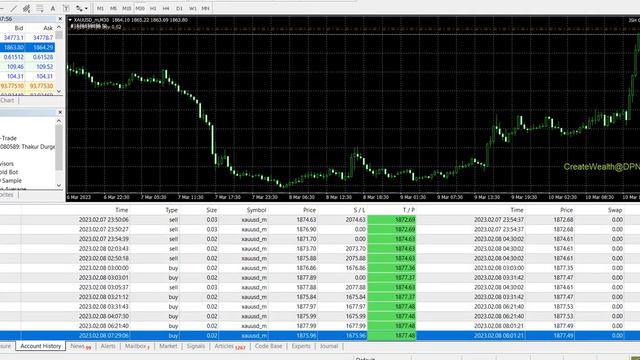Switch chart to W1 timeframe
Image resolution: width=640 pixels, height=360 pixels.
[193, 8]
